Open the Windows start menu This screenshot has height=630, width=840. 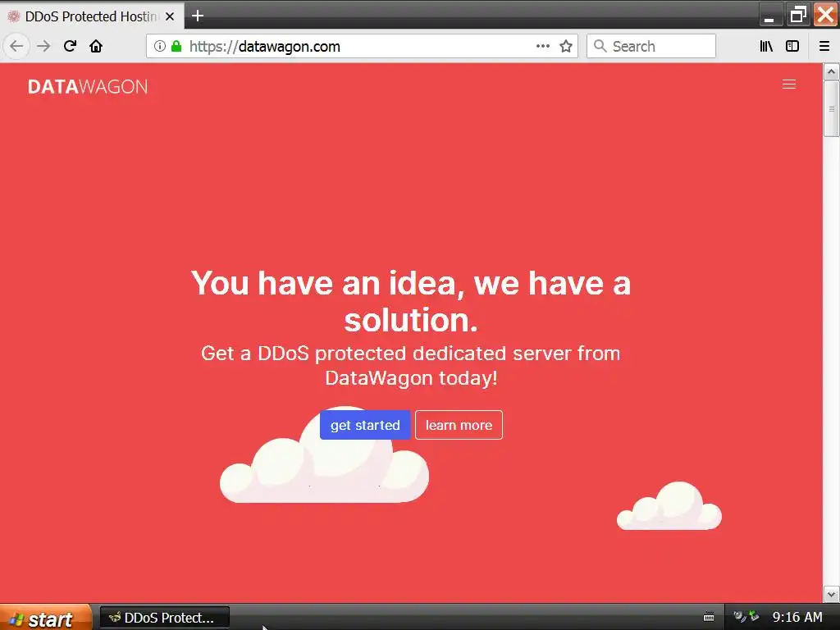point(46,618)
